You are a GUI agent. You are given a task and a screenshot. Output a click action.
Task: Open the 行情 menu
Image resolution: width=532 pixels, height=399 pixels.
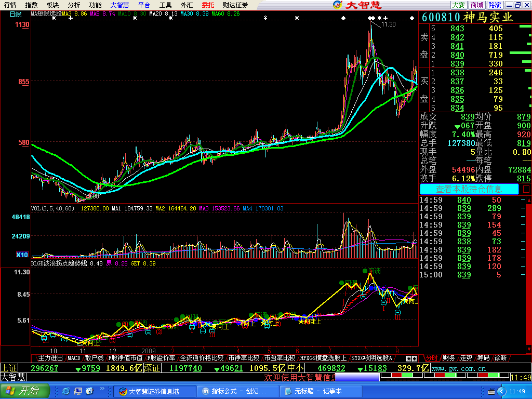click(10, 5)
